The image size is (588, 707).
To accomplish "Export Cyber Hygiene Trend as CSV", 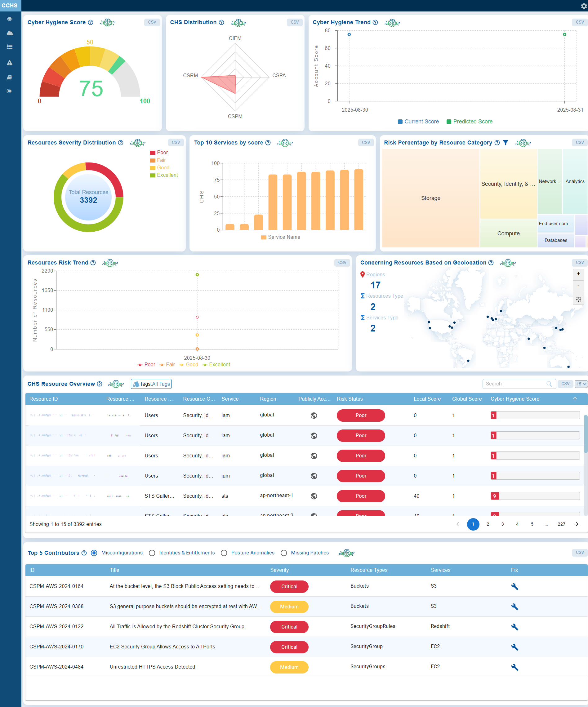I will pos(580,22).
